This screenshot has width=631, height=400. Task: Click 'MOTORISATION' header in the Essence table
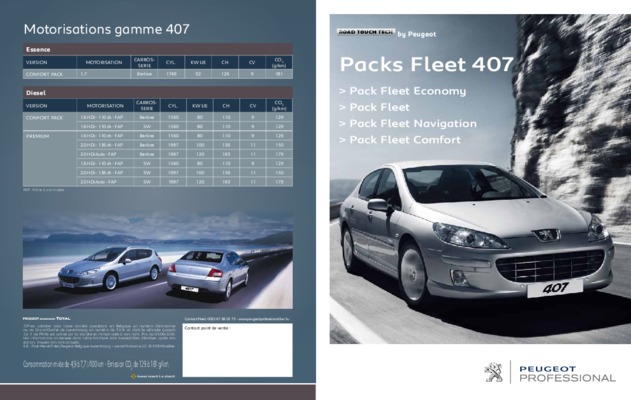(x=104, y=62)
